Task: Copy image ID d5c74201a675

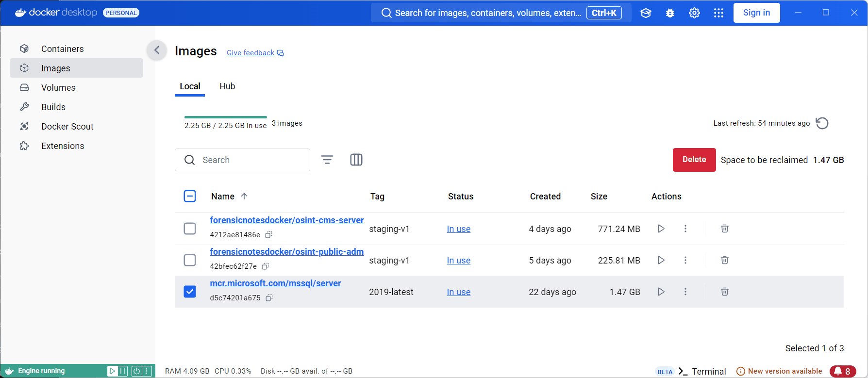Action: click(x=269, y=298)
